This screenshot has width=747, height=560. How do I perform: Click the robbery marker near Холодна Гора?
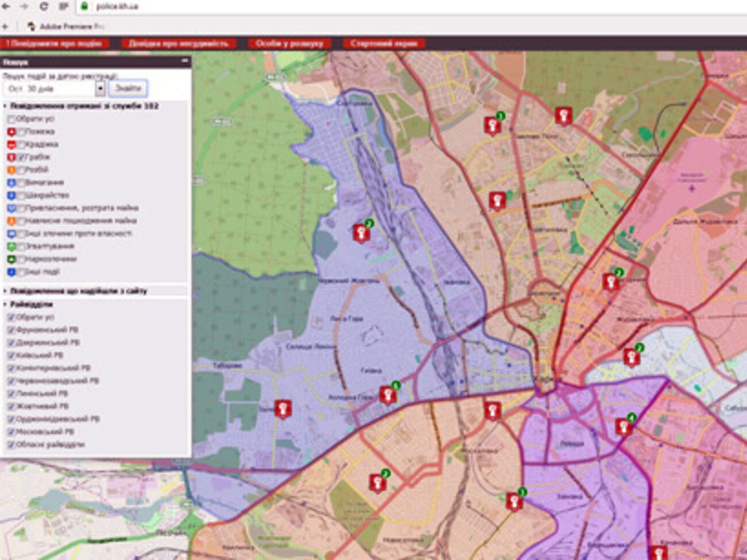(x=388, y=396)
